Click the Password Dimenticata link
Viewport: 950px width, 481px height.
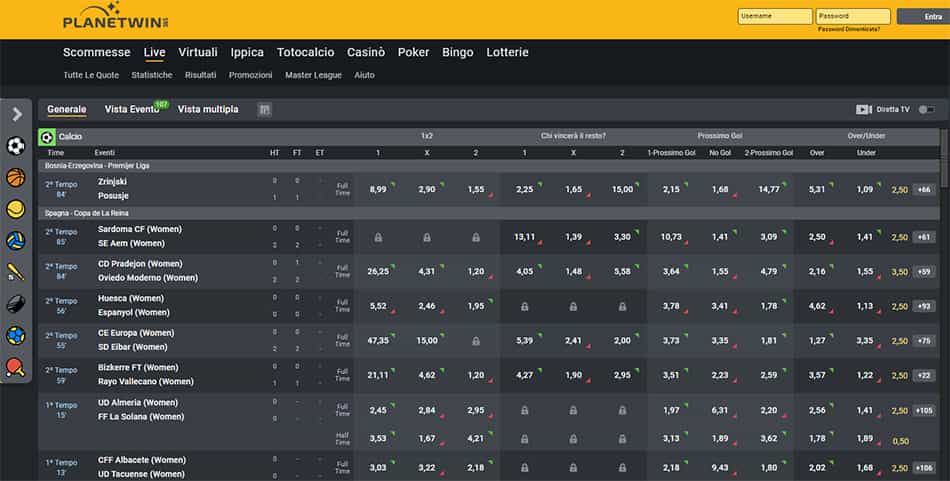tap(848, 29)
